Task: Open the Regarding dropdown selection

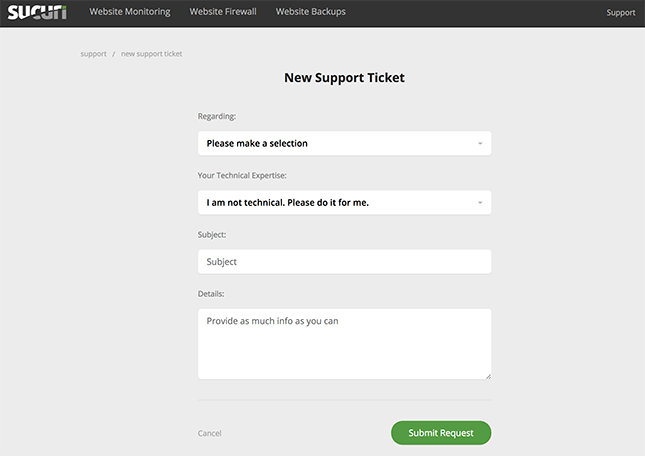Action: pyautogui.click(x=344, y=143)
